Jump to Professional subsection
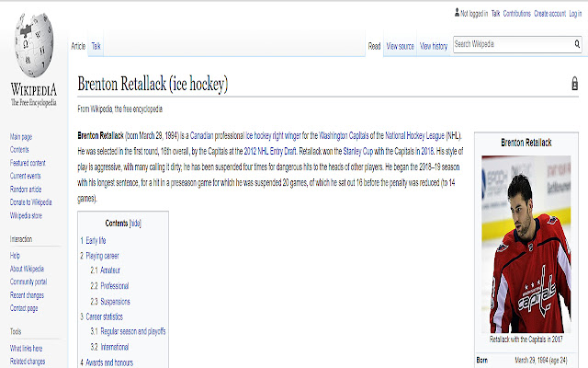Screen dimensions: 588x368 coord(114,286)
